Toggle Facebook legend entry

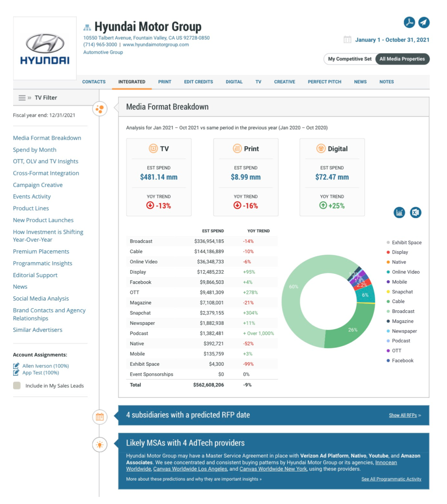[x=400, y=360]
